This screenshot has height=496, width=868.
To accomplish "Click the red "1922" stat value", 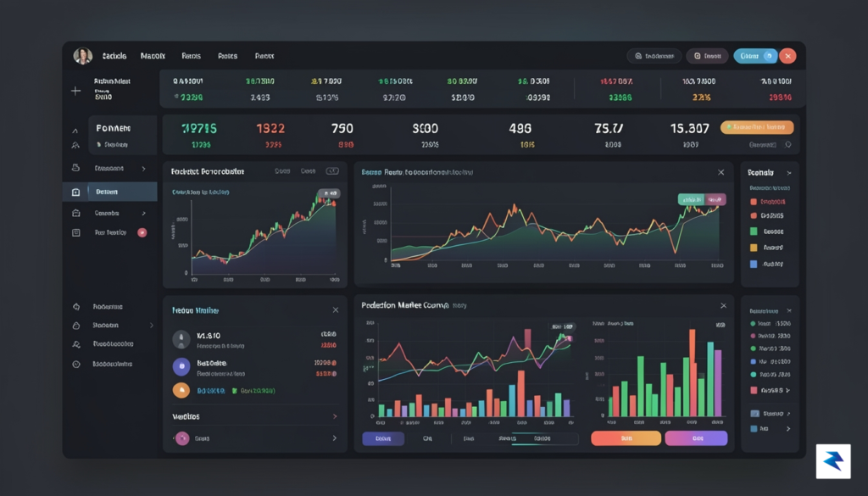I will click(x=270, y=128).
